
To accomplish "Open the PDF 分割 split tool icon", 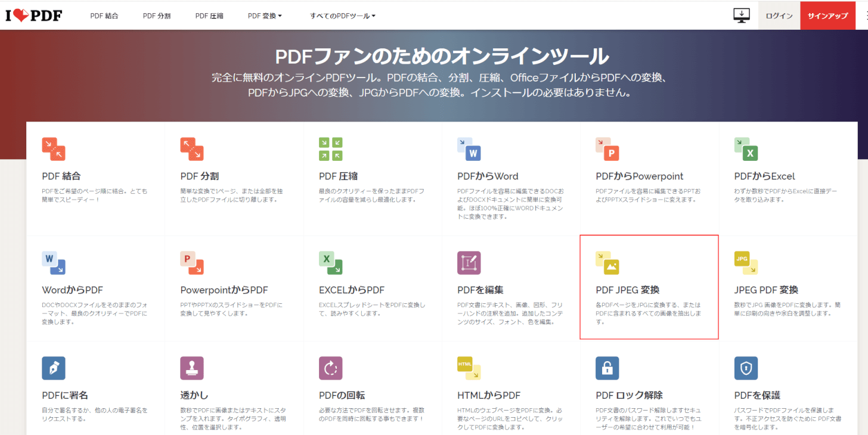I will pyautogui.click(x=192, y=149).
